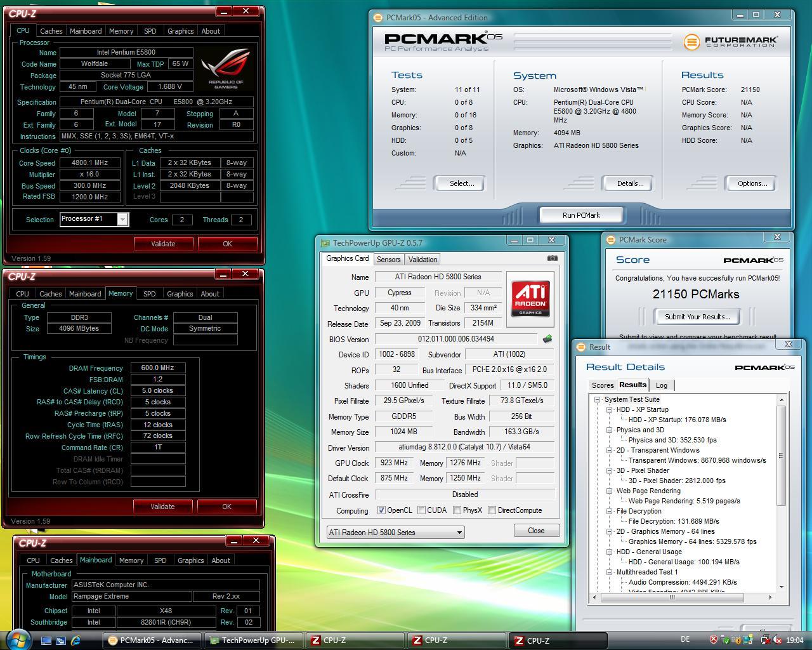Image resolution: width=812 pixels, height=650 pixels.
Task: Click the vertical scrollbar thumb in Result Details
Action: 781,456
